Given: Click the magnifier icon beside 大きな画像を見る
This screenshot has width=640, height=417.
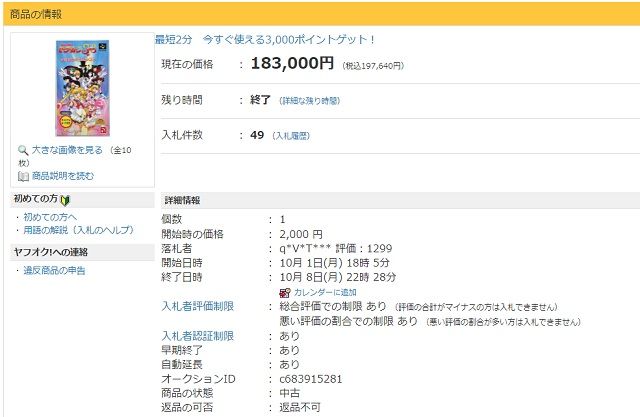Looking at the screenshot, I should (23, 151).
